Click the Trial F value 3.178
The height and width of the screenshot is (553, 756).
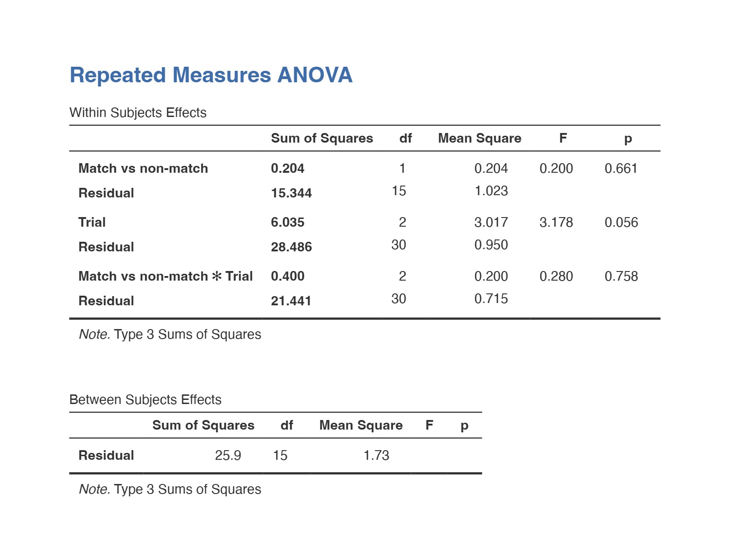(x=556, y=223)
